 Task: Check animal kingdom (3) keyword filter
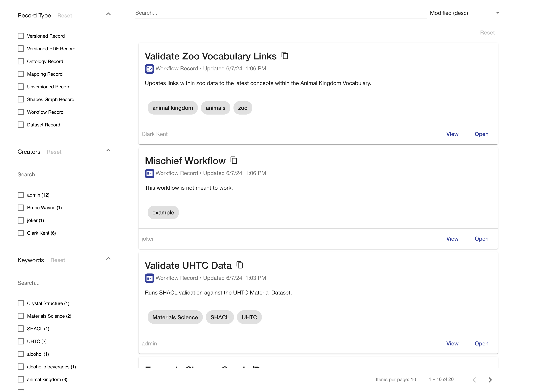pos(21,380)
